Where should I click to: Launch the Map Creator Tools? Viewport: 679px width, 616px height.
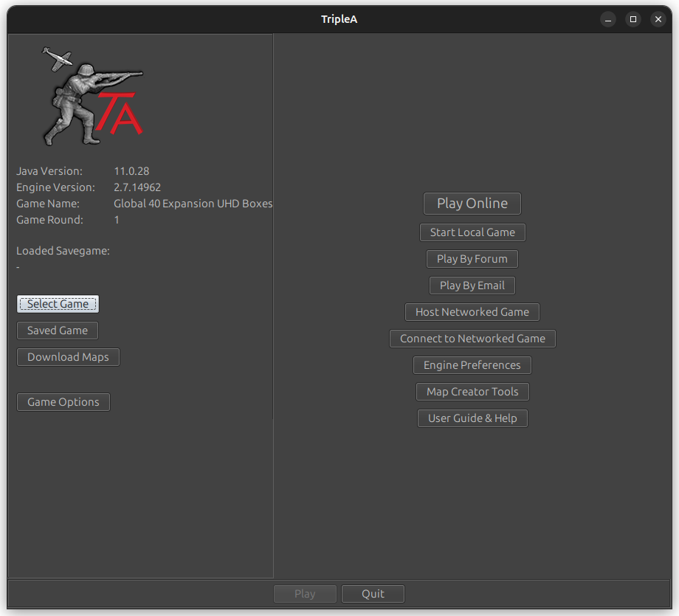pyautogui.click(x=472, y=391)
